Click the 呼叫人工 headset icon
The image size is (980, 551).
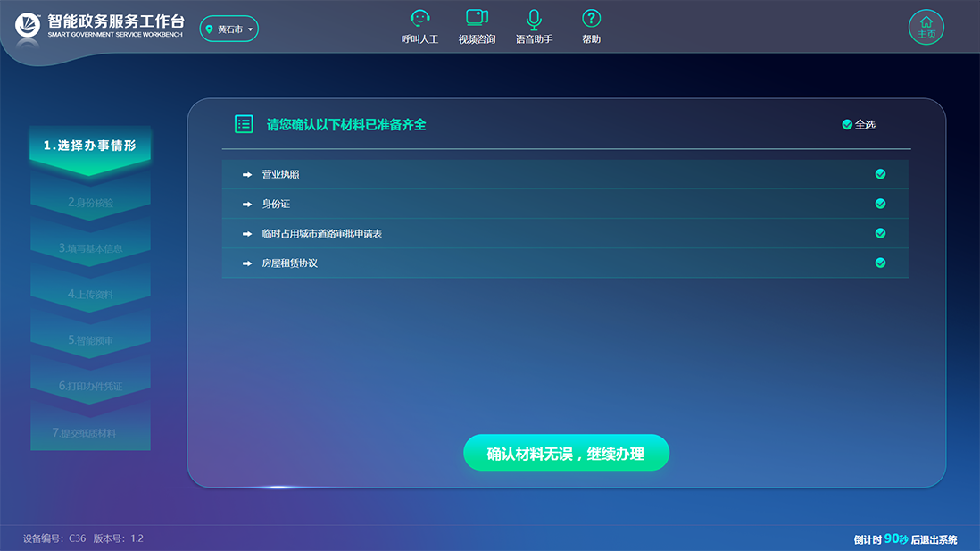click(419, 18)
